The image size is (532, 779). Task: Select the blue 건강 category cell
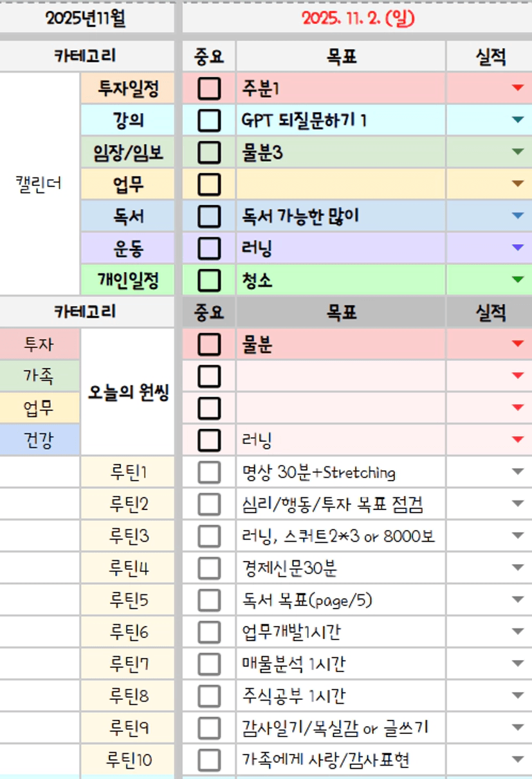(40, 441)
